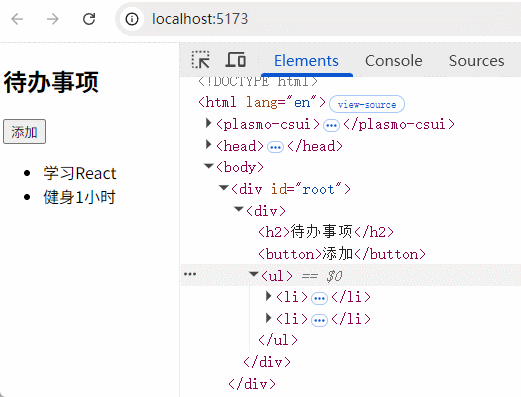This screenshot has width=521, height=397.
Task: Click the view-source badge next to html
Action: pyautogui.click(x=367, y=104)
